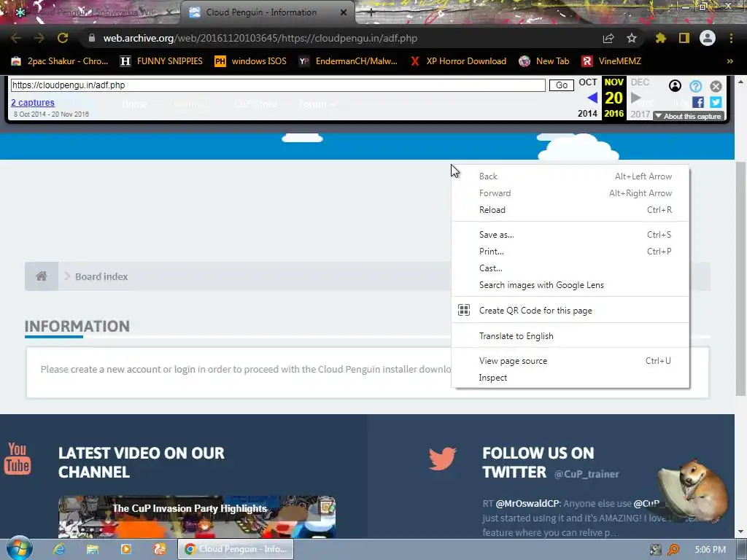The width and height of the screenshot is (747, 560).
Task: Click the Wayback Machine URL input field
Action: (278, 85)
